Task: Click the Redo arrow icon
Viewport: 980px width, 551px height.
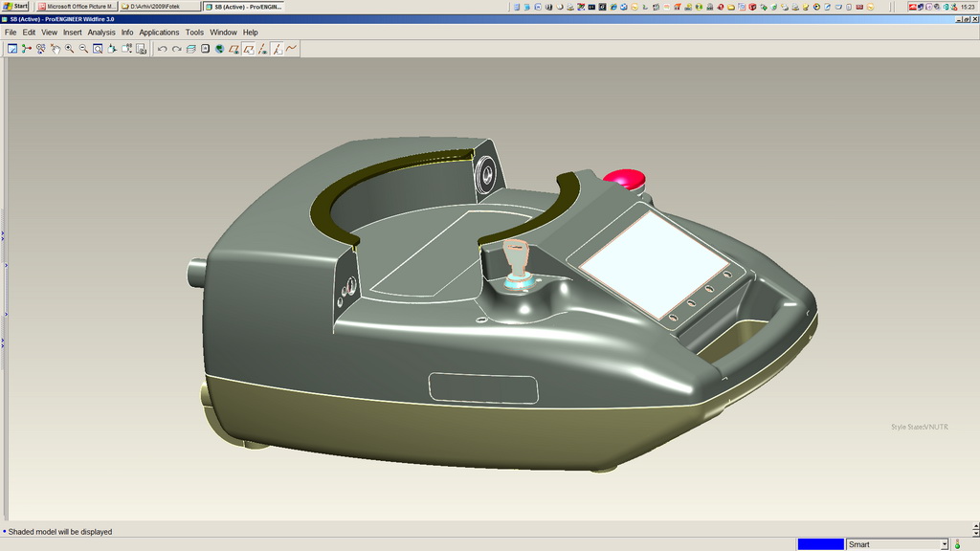Action: click(x=176, y=49)
